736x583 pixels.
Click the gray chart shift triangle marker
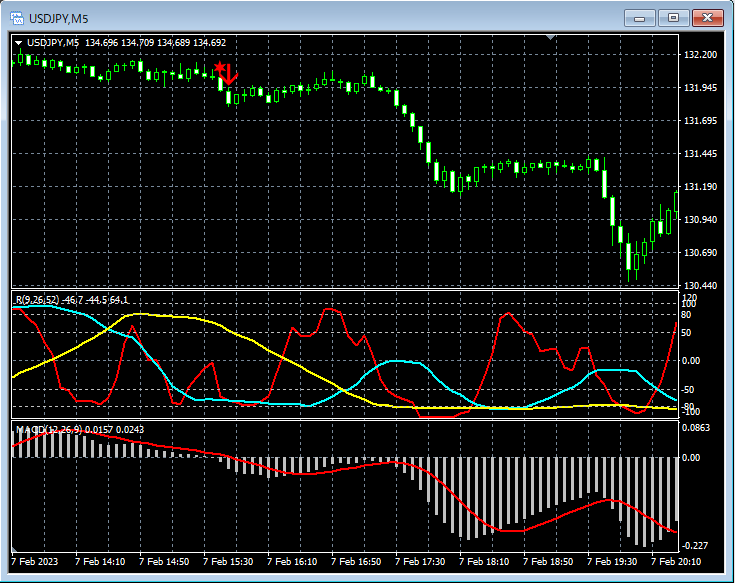click(549, 38)
